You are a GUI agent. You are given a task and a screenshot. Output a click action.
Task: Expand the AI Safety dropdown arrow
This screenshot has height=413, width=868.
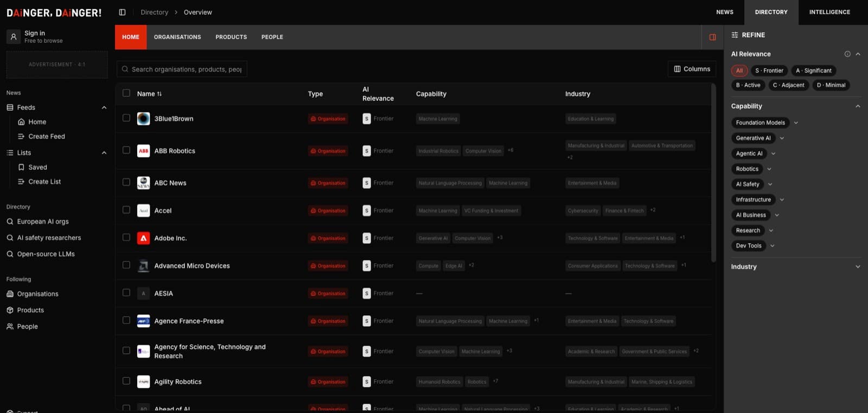[770, 185]
